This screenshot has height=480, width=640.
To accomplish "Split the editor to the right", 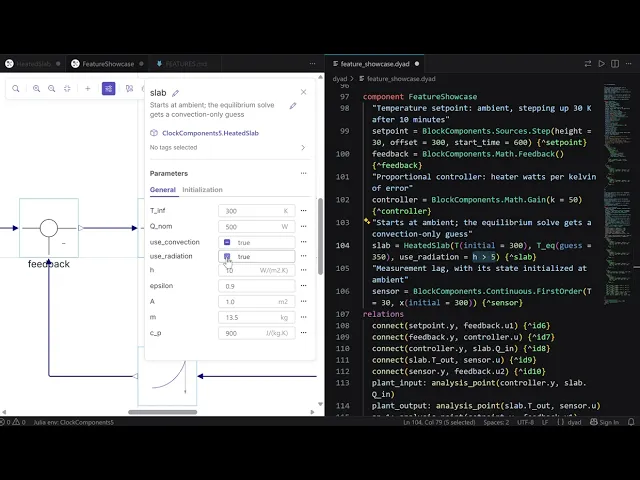I will [615, 64].
